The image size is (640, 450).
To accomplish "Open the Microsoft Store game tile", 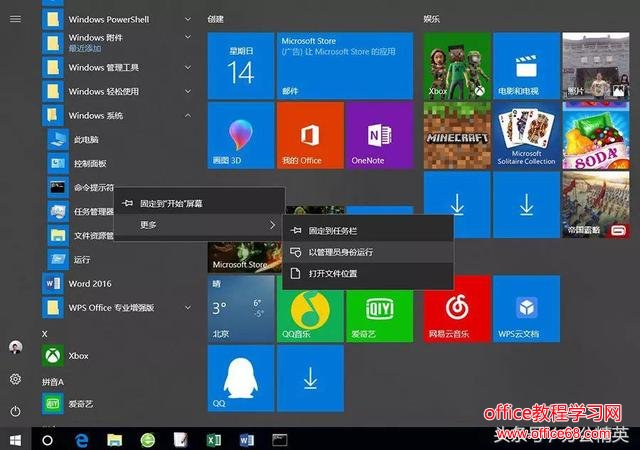I will coord(244,257).
